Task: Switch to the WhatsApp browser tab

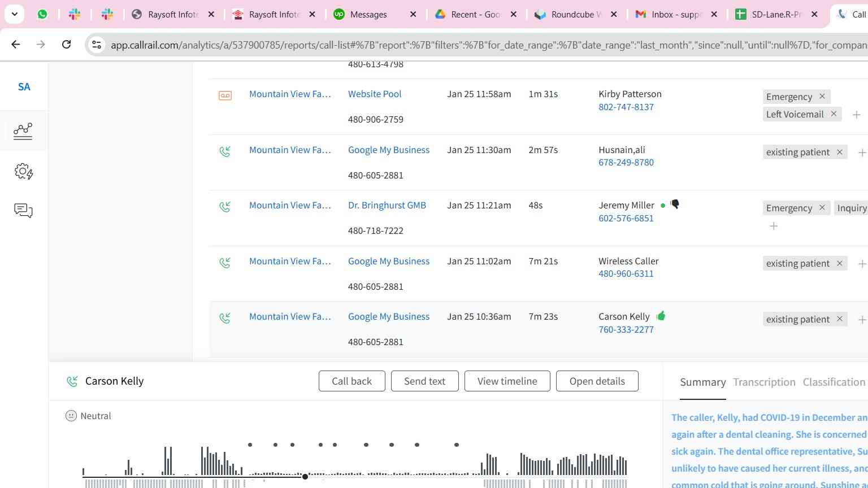Action: (42, 14)
